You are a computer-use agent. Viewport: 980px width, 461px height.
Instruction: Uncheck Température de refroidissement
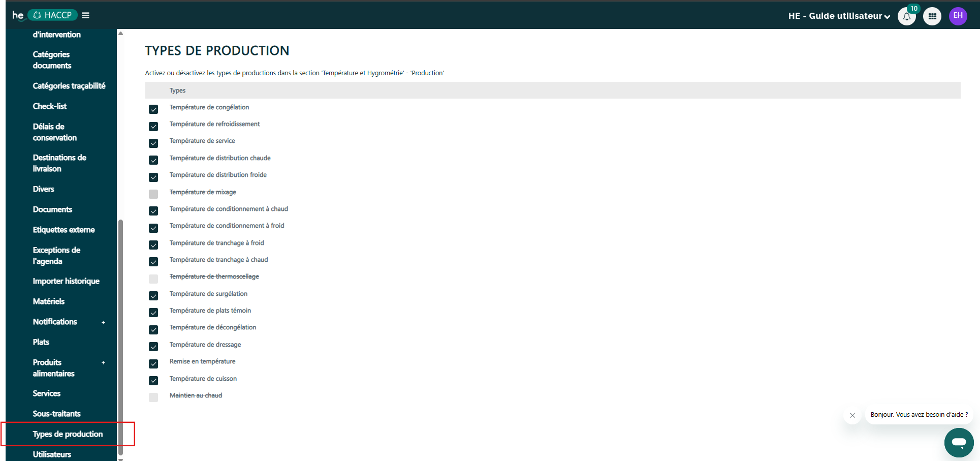pos(153,127)
